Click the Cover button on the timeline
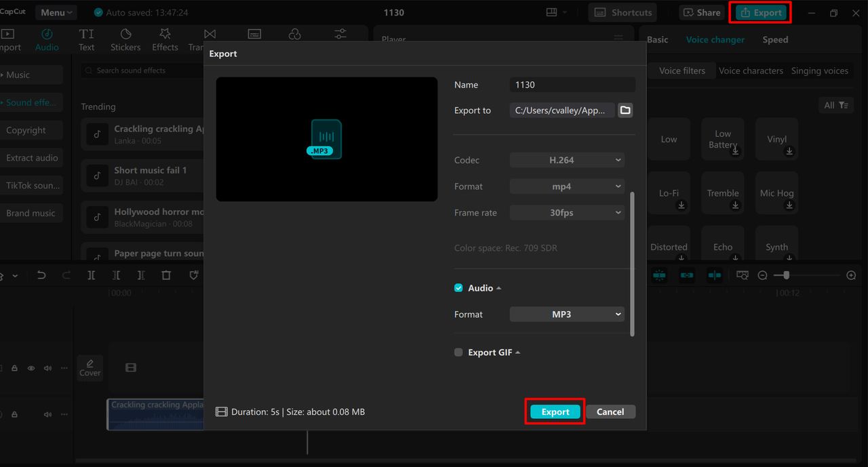The image size is (868, 467). [x=90, y=368]
